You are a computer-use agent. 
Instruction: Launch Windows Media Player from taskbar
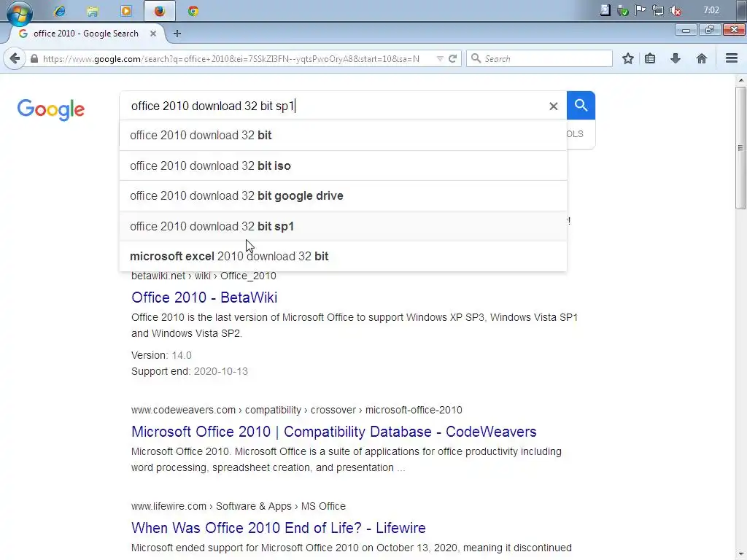click(x=126, y=10)
